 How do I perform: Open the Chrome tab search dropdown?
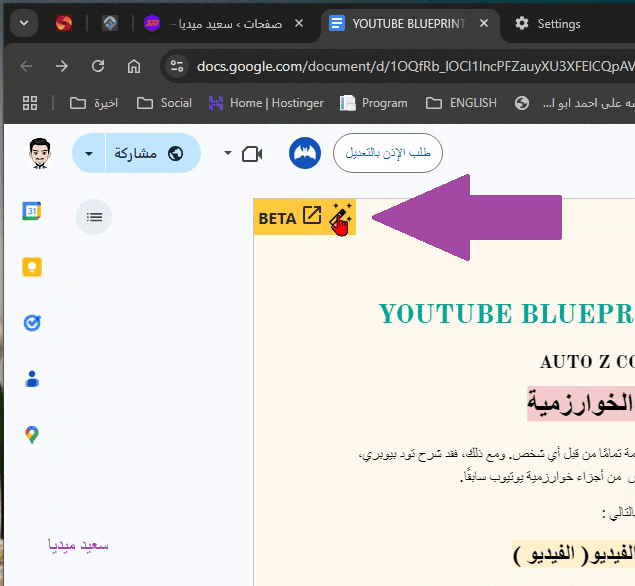pos(24,23)
